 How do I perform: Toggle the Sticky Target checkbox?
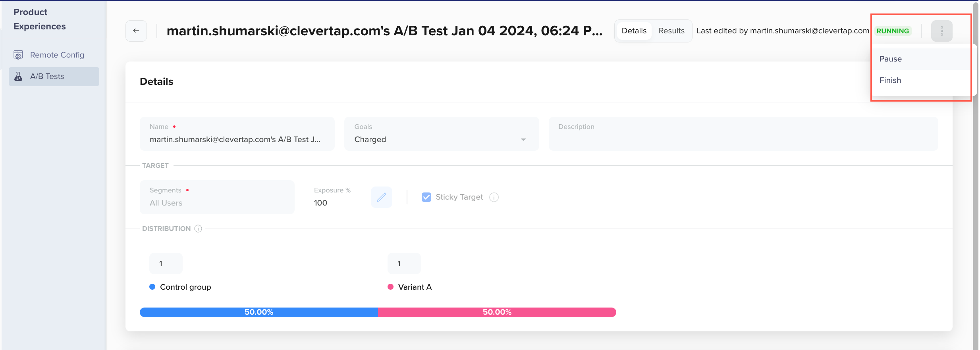tap(426, 197)
